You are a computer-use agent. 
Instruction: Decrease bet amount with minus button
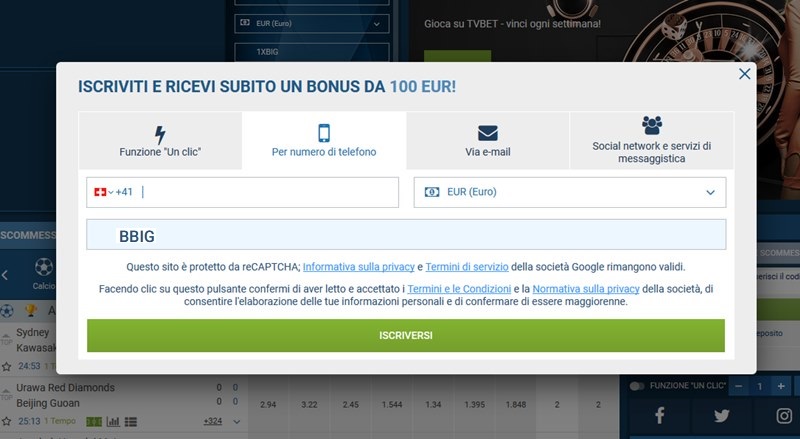coord(738,386)
